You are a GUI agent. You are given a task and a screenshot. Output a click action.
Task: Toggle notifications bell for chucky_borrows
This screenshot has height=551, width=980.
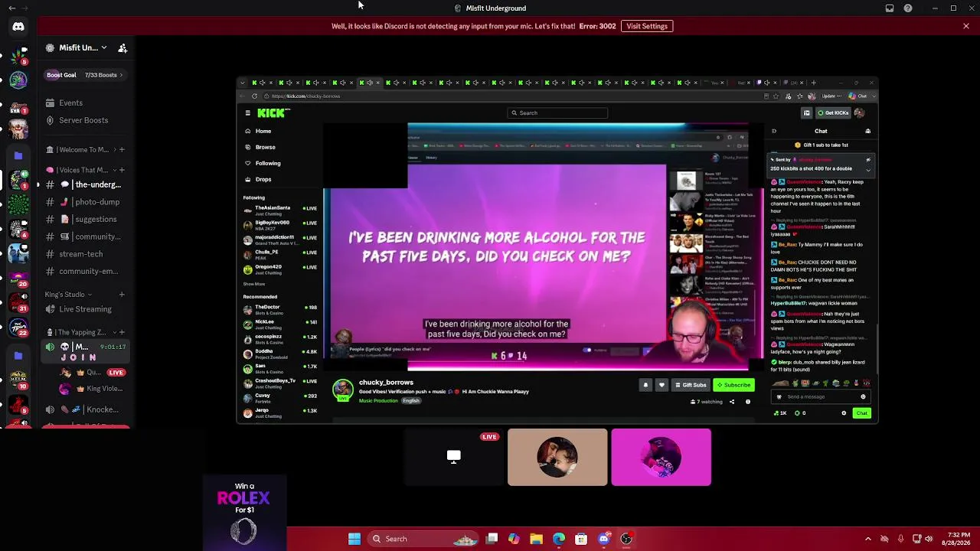click(x=645, y=385)
